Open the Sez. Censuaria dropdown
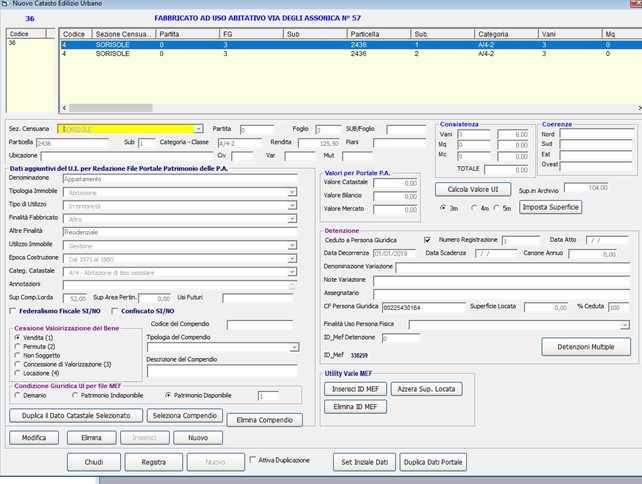 199,129
